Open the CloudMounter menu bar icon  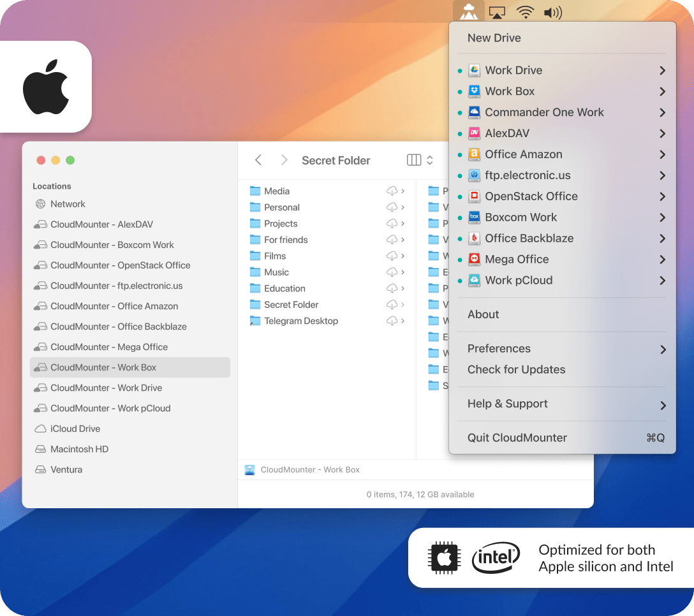point(469,11)
